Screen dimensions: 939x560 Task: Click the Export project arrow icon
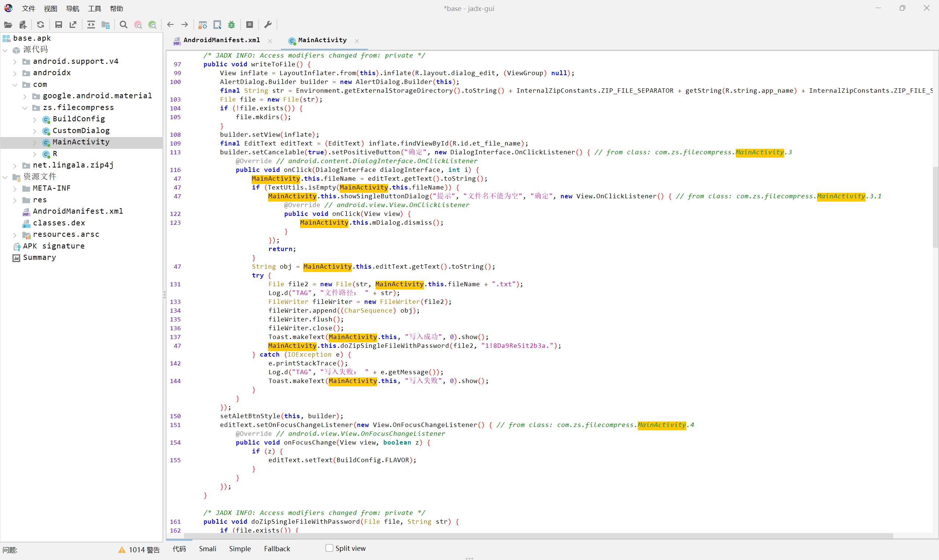click(x=73, y=25)
